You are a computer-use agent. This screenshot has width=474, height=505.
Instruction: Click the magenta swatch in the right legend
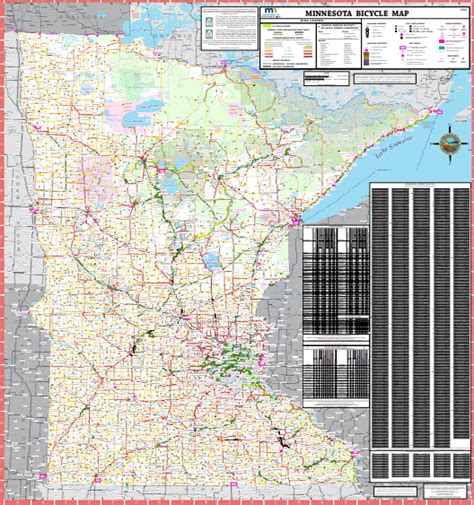pos(442,41)
